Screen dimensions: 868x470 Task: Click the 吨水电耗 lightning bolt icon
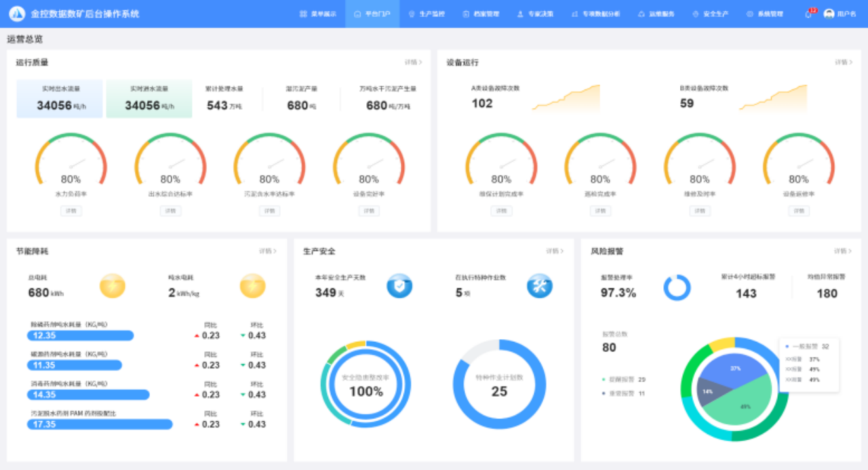[252, 286]
